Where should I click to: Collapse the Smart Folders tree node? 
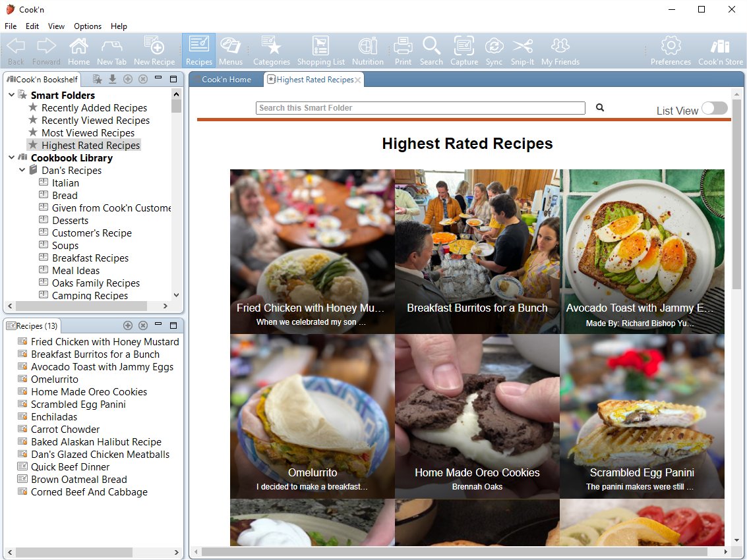tap(11, 95)
